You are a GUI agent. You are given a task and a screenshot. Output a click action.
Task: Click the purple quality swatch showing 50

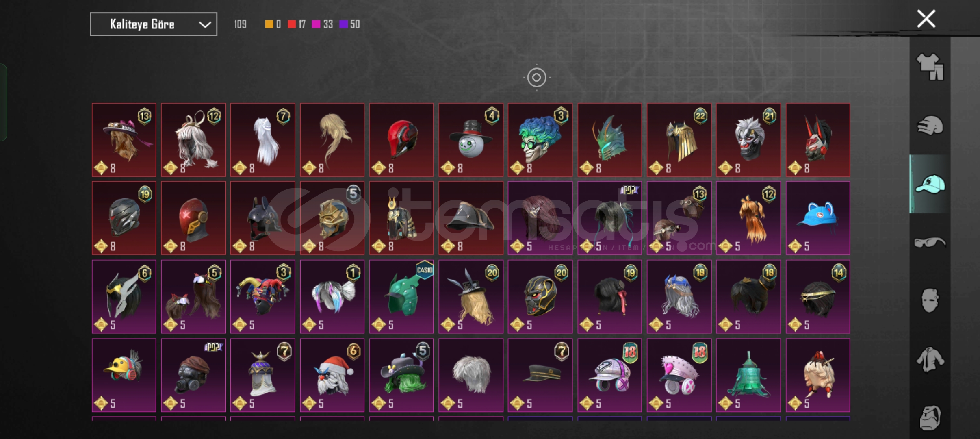(x=344, y=24)
